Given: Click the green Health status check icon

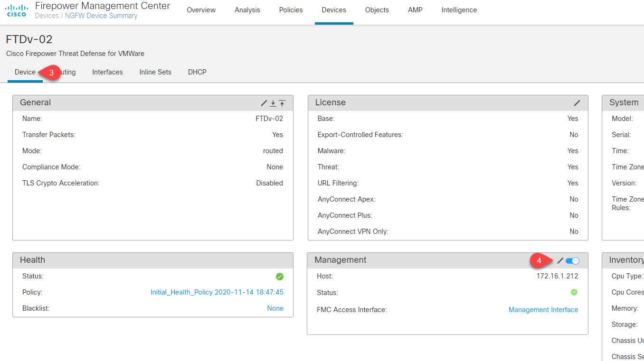Looking at the screenshot, I should [x=280, y=276].
